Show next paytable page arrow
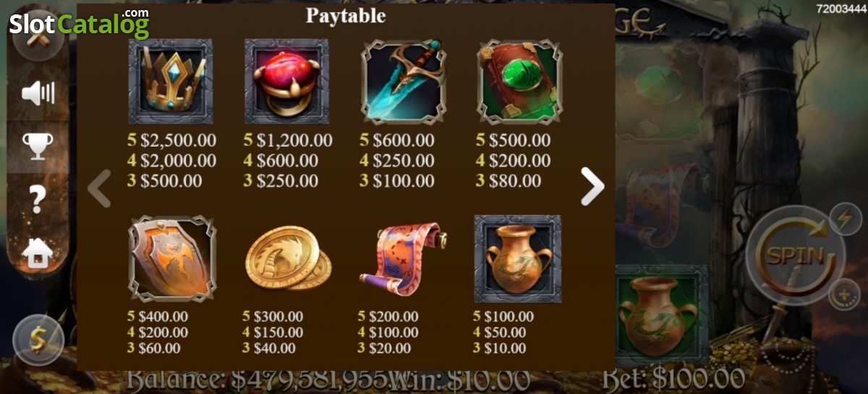The width and height of the screenshot is (868, 394). [x=592, y=187]
